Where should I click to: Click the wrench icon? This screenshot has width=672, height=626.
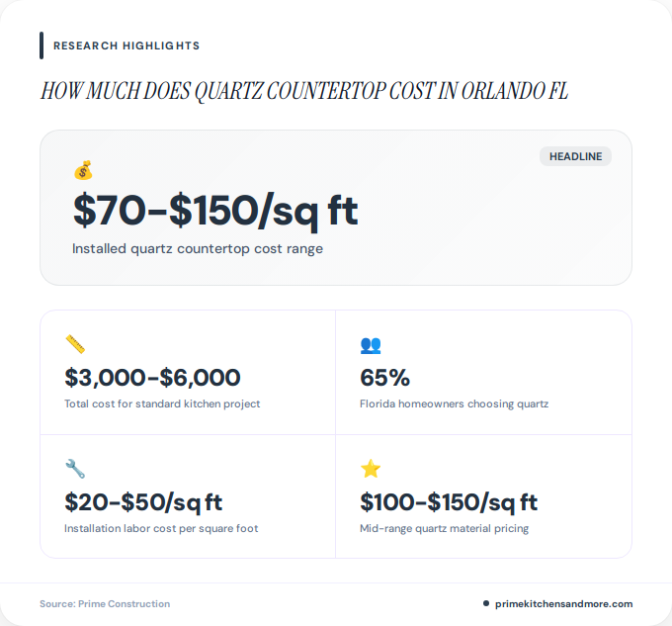point(75,469)
